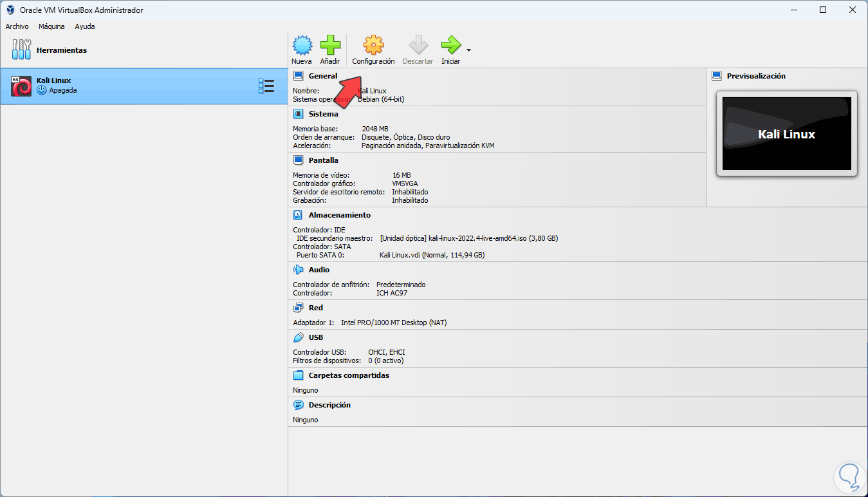This screenshot has height=497, width=868.
Task: Click the Kali Linux.vdi SATA disk entry
Action: click(432, 255)
